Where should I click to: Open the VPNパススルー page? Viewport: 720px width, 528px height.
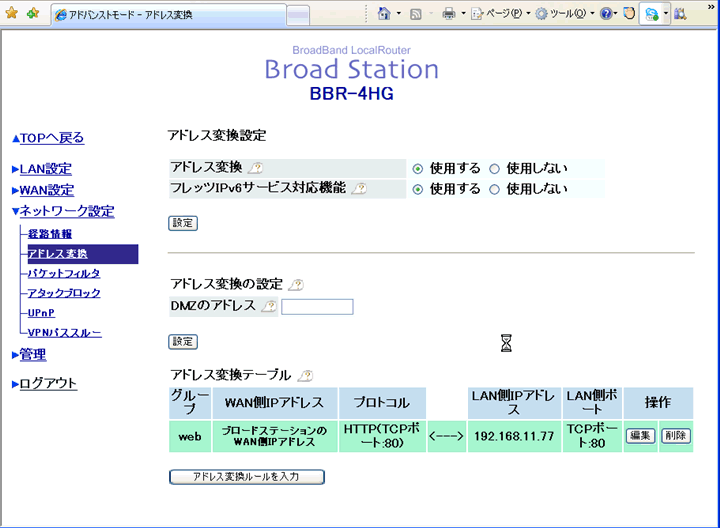coord(65,332)
